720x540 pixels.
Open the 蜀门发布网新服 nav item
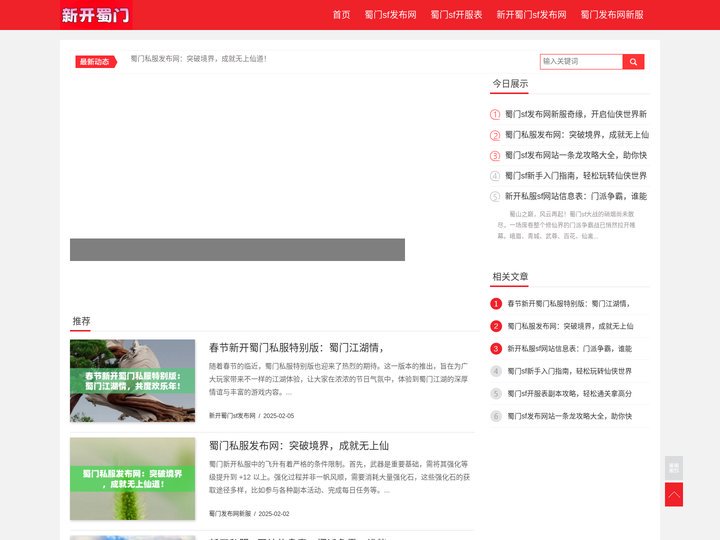(612, 15)
